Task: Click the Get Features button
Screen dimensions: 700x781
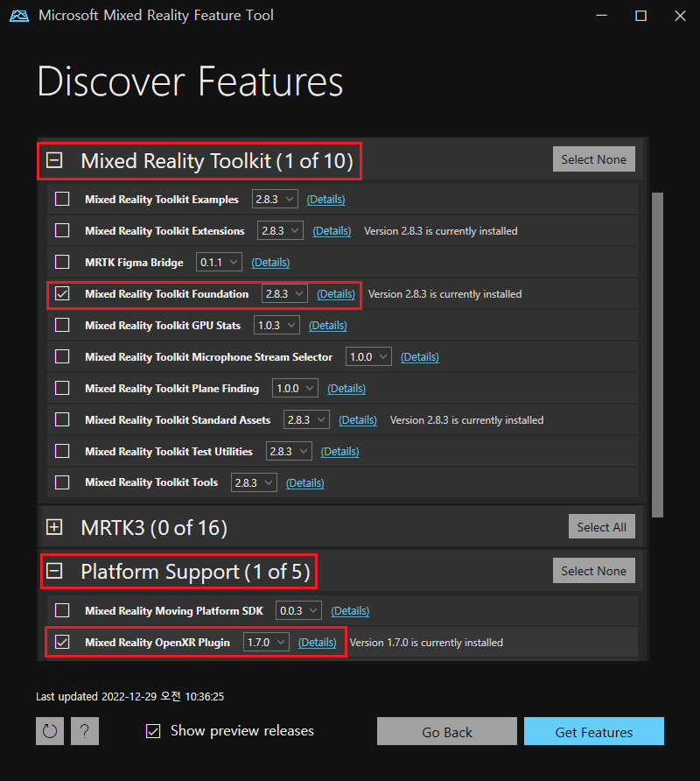Action: [593, 731]
